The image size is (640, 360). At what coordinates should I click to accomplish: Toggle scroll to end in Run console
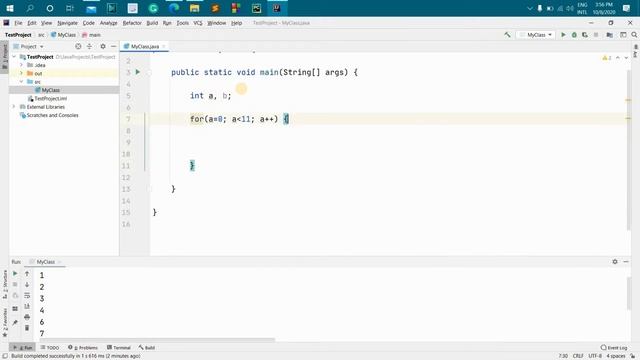coord(27,306)
